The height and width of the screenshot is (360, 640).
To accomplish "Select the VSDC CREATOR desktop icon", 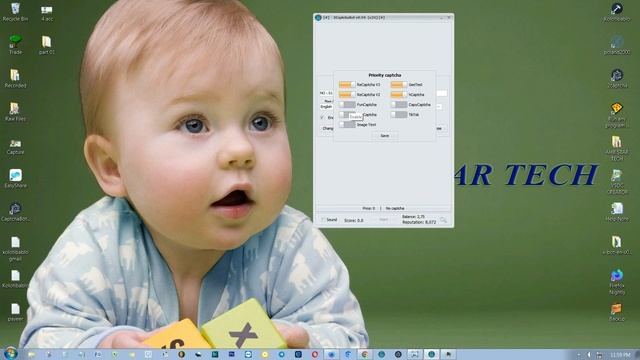I will [617, 182].
